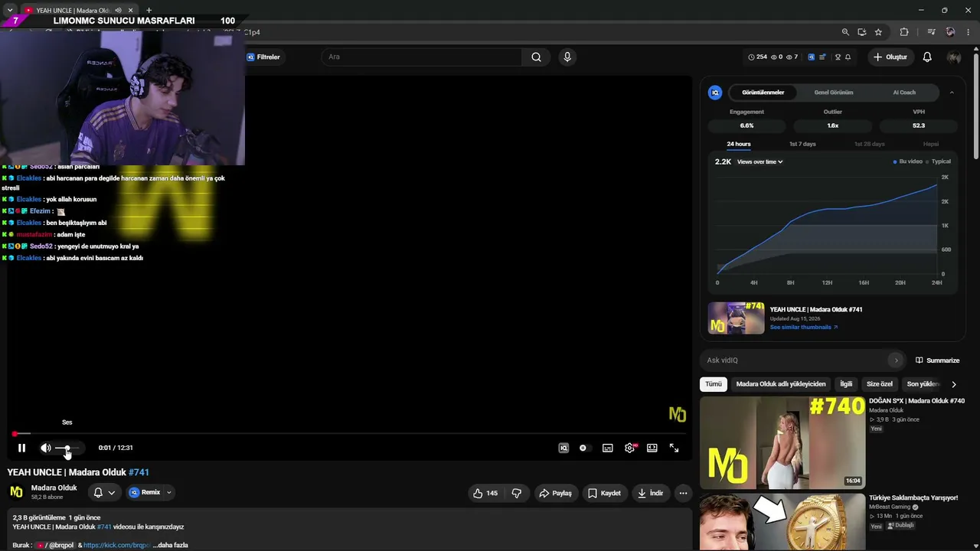980x551 pixels.
Task: Select the 1st 7 days range tab
Action: pos(802,144)
